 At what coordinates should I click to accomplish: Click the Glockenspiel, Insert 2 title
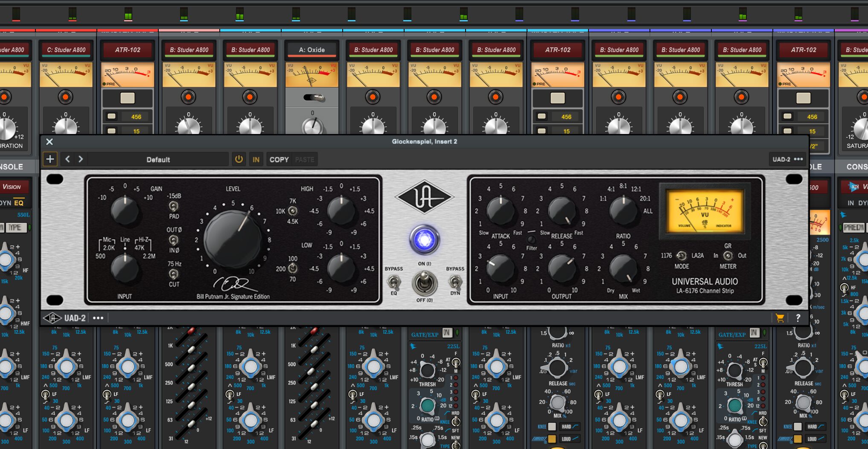424,142
